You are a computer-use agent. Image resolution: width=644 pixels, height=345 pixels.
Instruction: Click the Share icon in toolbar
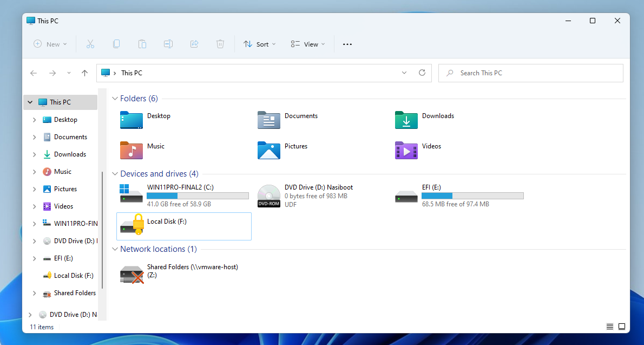point(194,44)
